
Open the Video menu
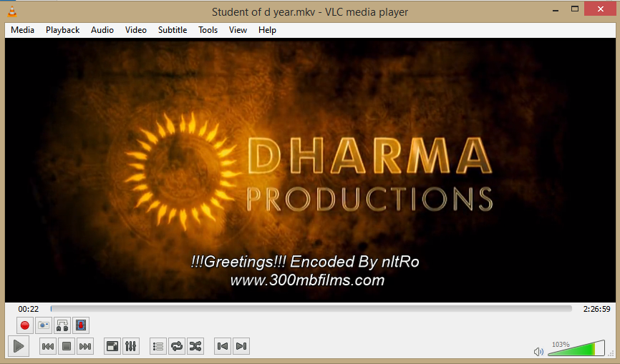(x=135, y=30)
